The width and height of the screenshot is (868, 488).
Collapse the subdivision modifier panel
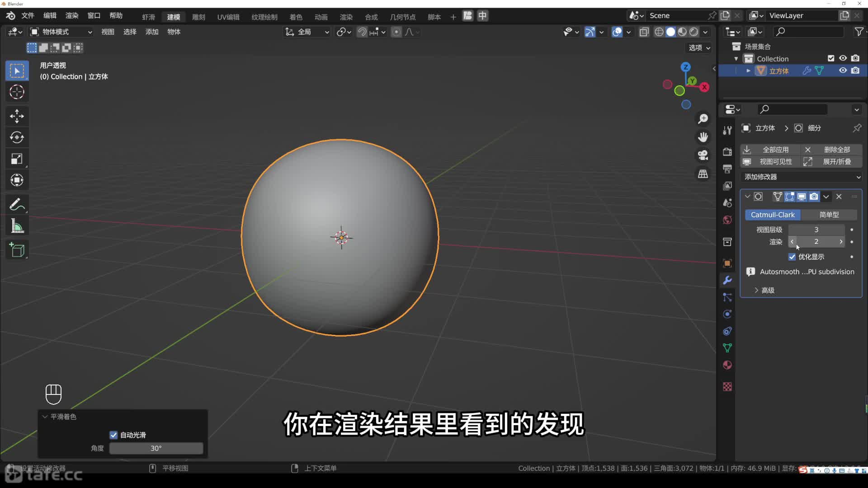[747, 197]
